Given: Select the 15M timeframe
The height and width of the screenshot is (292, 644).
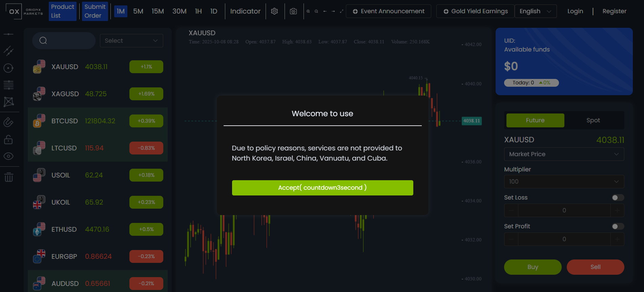Looking at the screenshot, I should (x=158, y=11).
